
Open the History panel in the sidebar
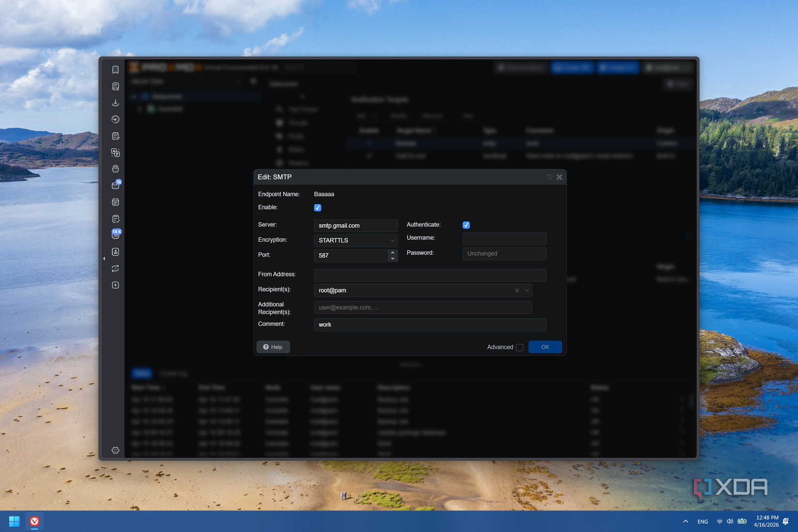pos(115,119)
